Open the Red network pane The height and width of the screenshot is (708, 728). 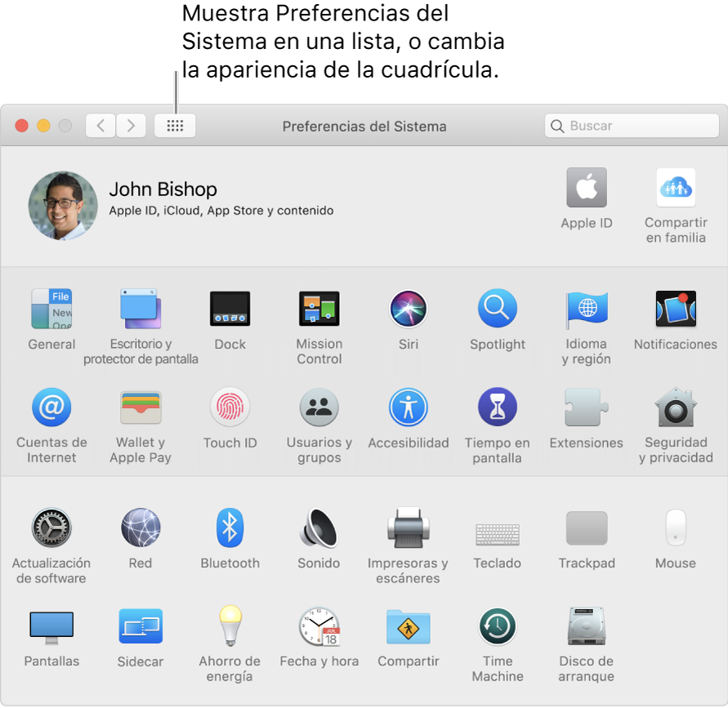pyautogui.click(x=141, y=528)
